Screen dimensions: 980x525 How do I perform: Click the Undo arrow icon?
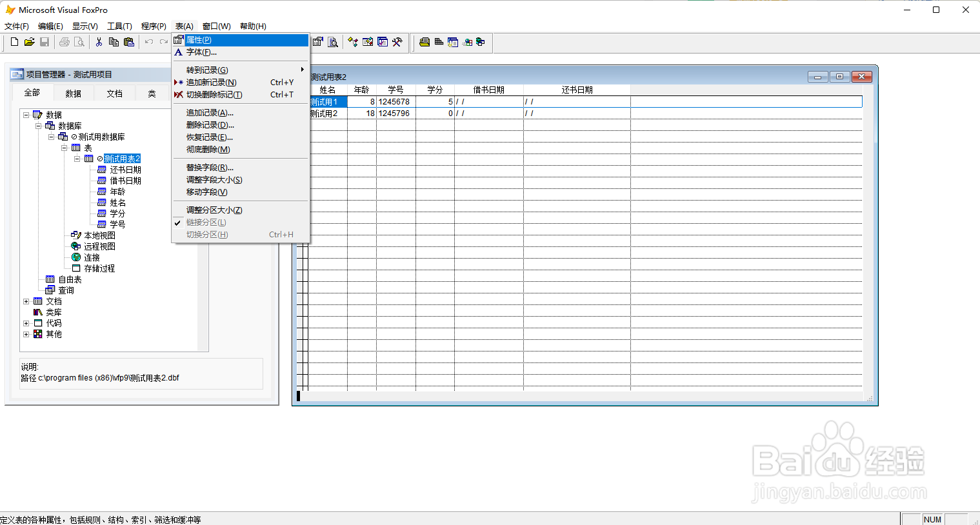(149, 42)
